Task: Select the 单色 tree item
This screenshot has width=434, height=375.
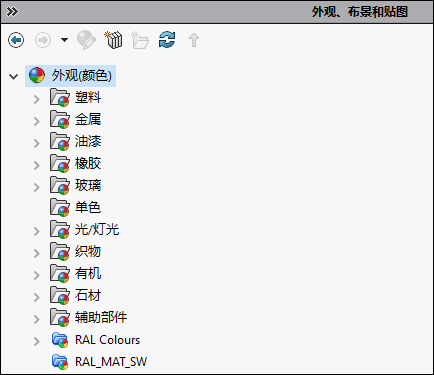Action: (88, 207)
